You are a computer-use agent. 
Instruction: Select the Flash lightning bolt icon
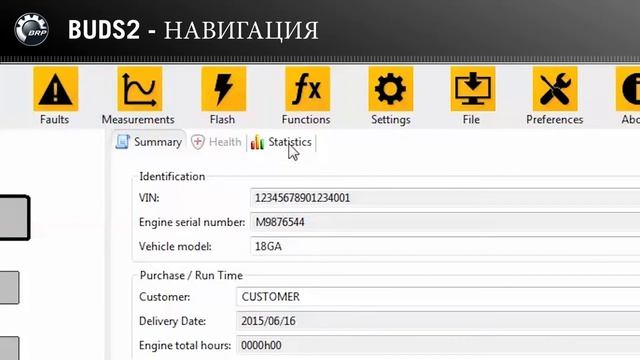(x=223, y=89)
